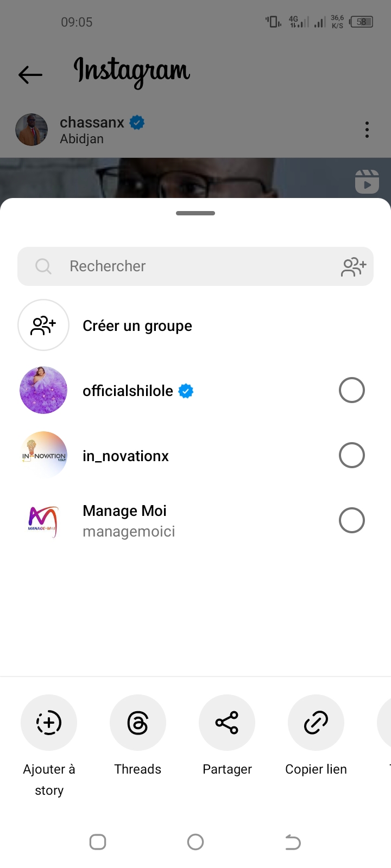
Task: Tap the managemoici profile avatar
Action: click(x=43, y=520)
